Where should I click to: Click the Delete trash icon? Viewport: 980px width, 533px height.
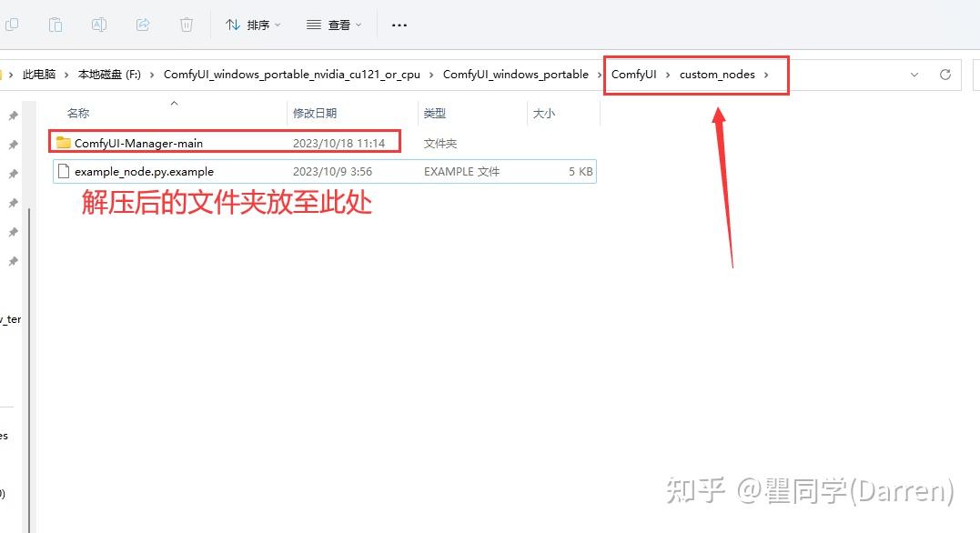(187, 25)
